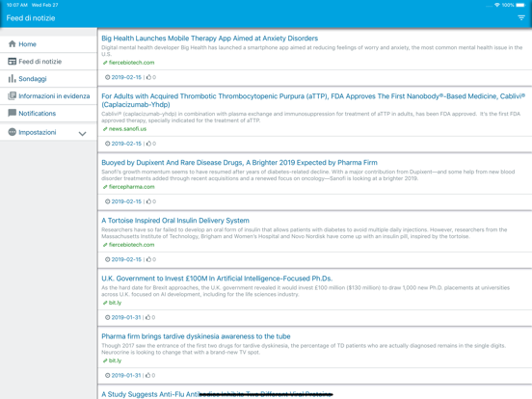Click date 2019-01-31 on U.K. Government article
Screen dimensions: 532x399
click(x=126, y=318)
